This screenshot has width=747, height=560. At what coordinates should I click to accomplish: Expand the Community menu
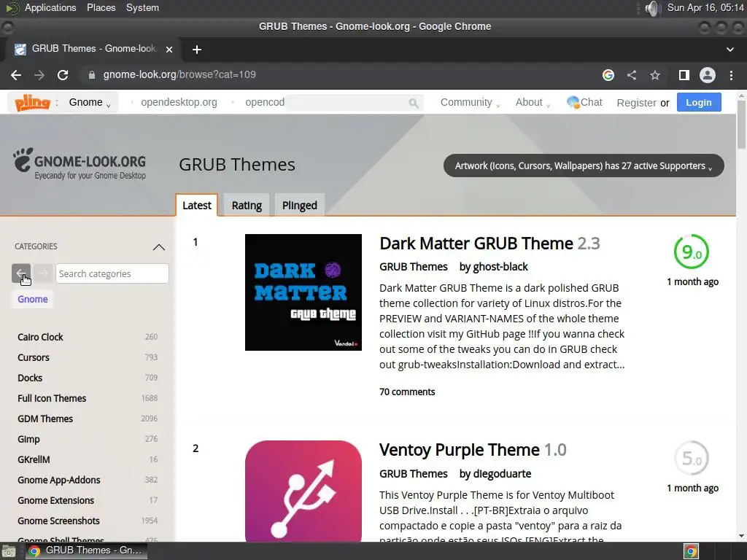pos(471,102)
